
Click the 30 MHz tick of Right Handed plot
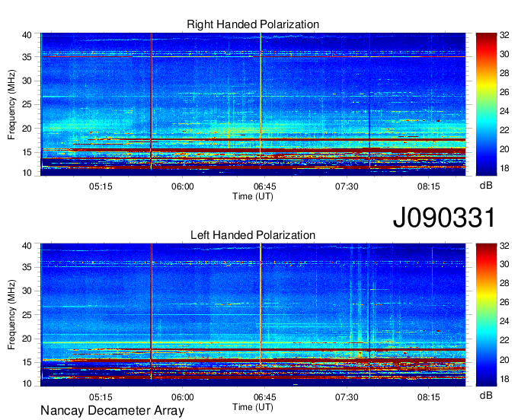click(27, 81)
